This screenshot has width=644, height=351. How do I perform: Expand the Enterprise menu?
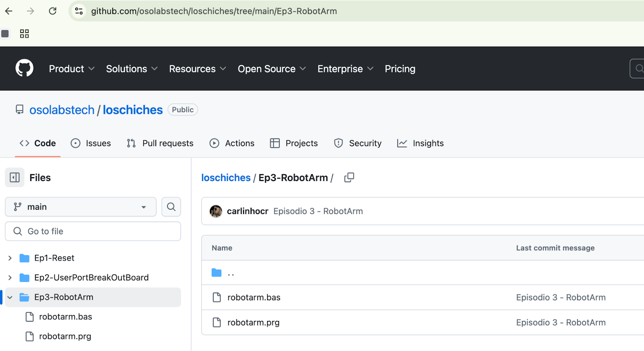click(x=346, y=69)
